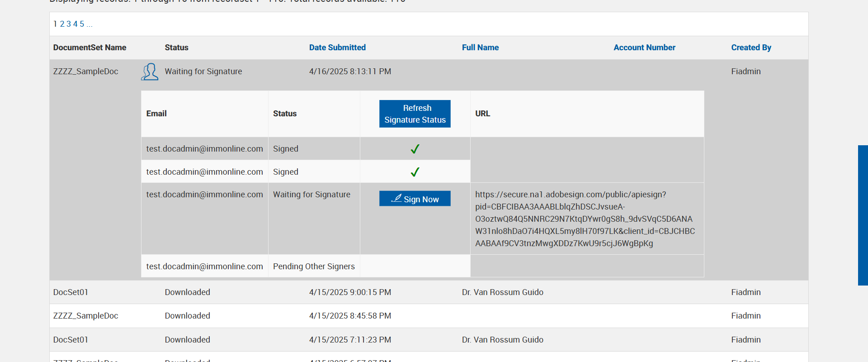The image size is (868, 362).
Task: Click the Sign Now button
Action: [415, 199]
